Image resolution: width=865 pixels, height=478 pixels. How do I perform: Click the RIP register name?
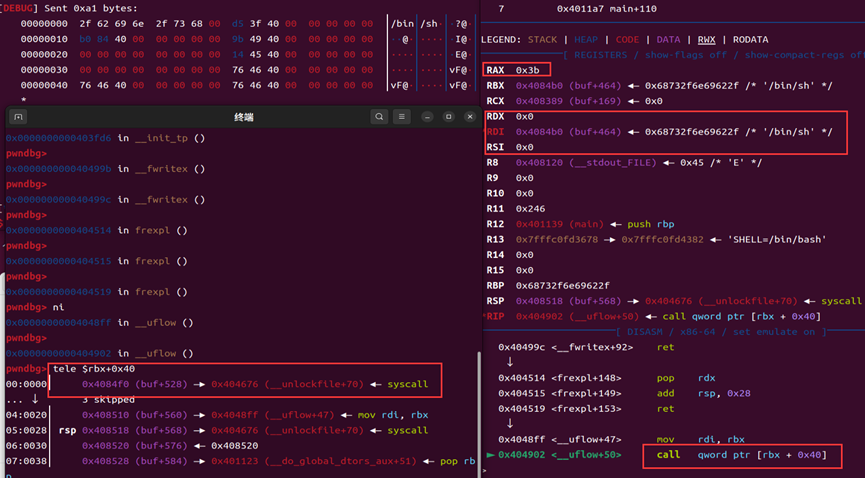[496, 316]
